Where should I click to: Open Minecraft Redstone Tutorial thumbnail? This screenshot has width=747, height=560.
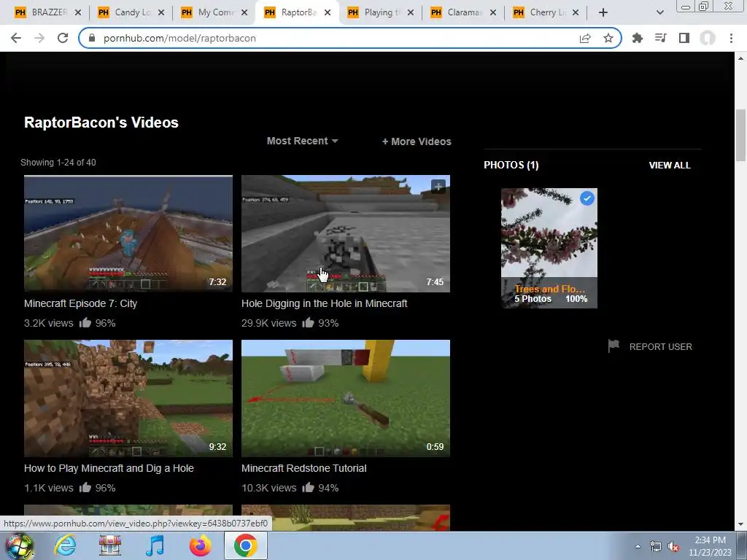pyautogui.click(x=345, y=398)
